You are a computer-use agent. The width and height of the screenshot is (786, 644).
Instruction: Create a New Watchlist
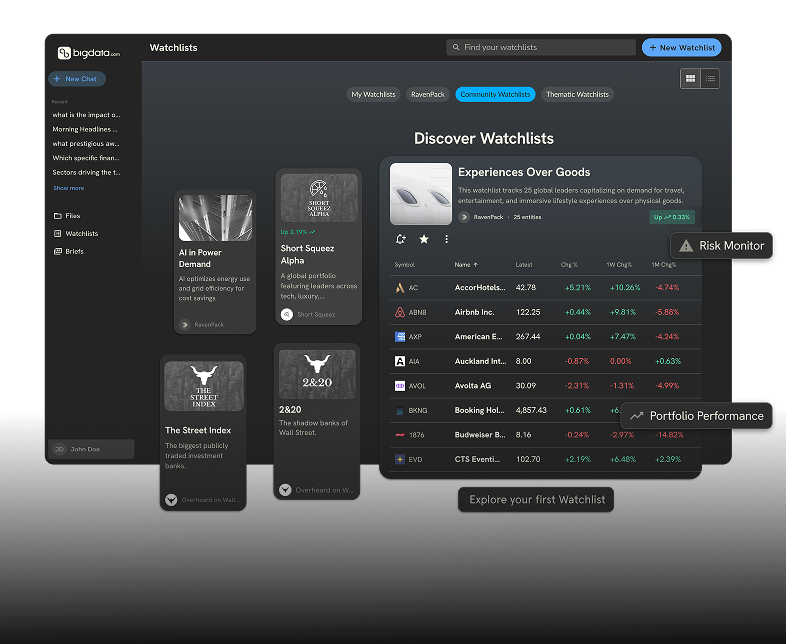click(682, 48)
